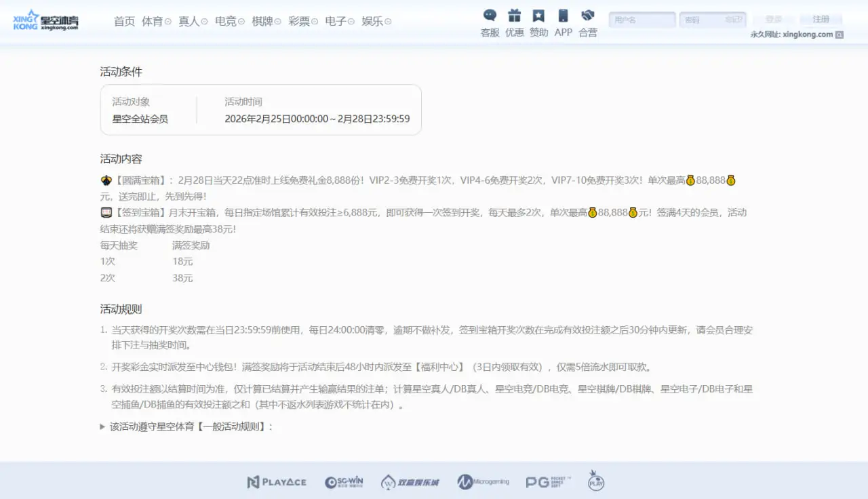Select the PlayAce provider logo

click(277, 481)
